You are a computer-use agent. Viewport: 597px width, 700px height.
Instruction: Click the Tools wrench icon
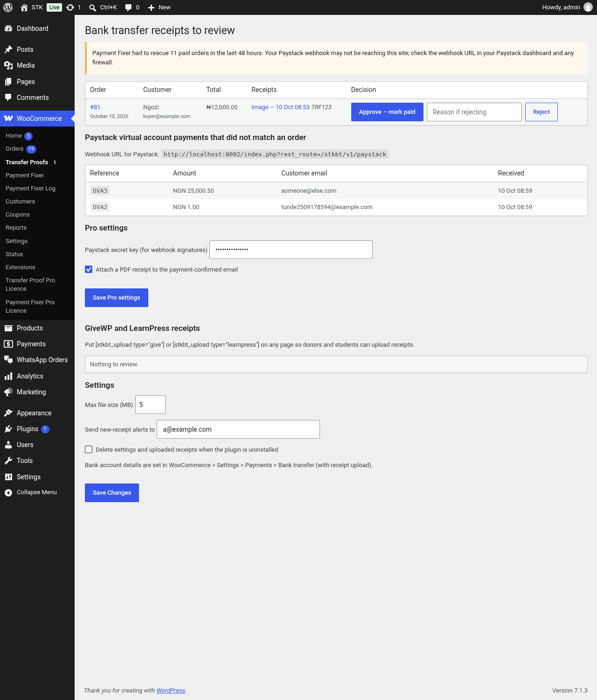(8, 461)
